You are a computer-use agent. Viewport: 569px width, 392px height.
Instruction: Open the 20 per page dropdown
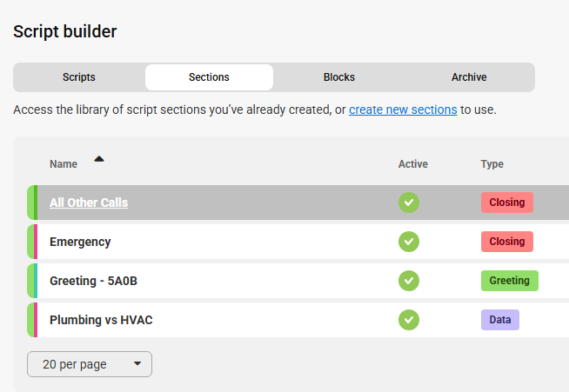click(x=90, y=364)
